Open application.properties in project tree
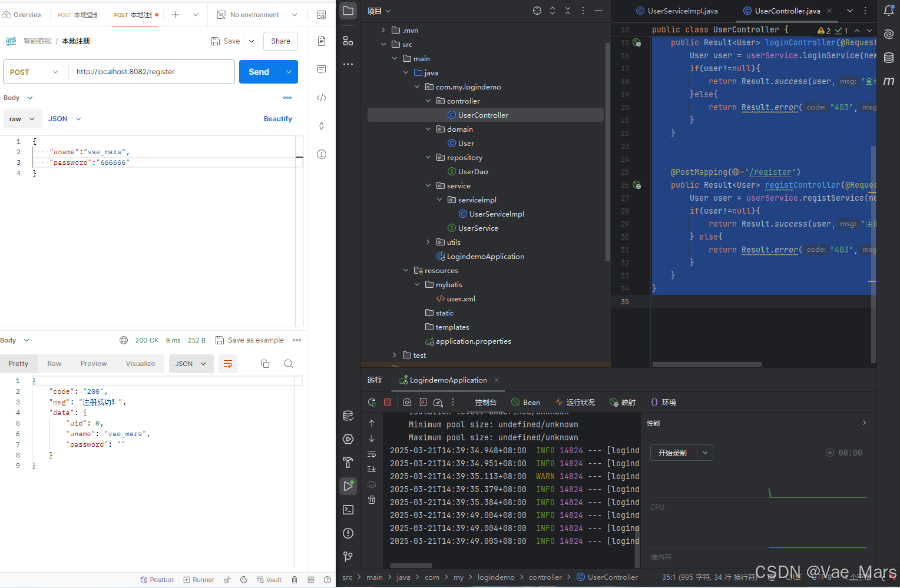The height and width of the screenshot is (588, 900). 468,341
